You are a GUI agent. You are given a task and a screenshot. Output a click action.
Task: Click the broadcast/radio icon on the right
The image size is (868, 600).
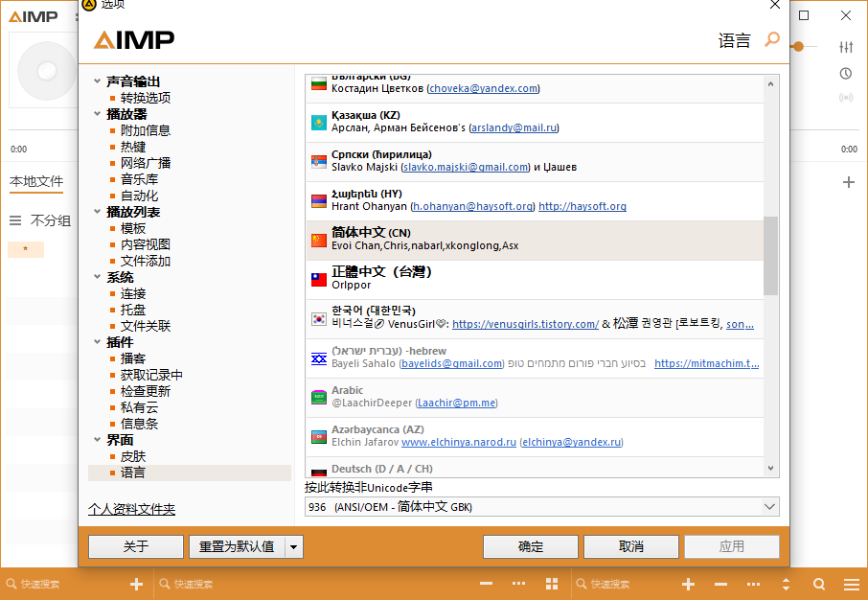point(845,98)
